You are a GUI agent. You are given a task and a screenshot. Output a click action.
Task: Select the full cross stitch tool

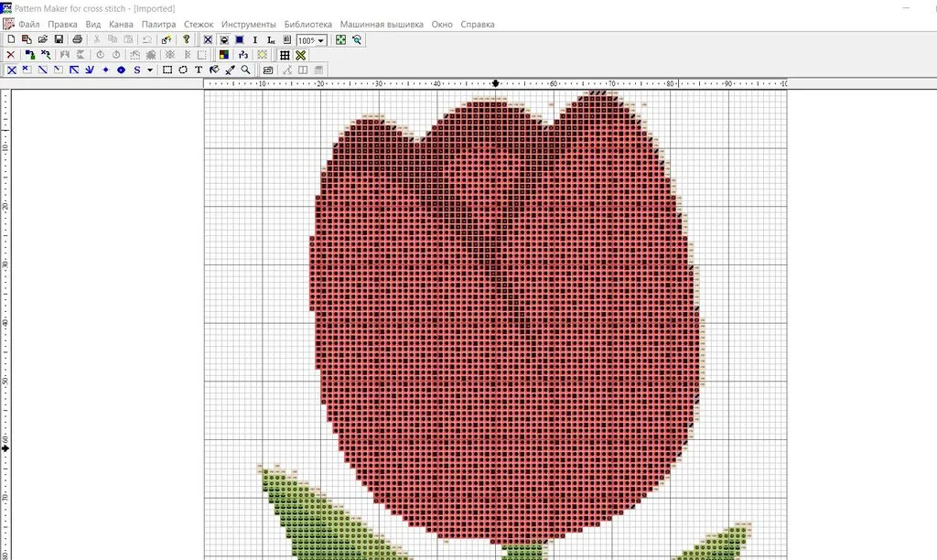[x=11, y=70]
